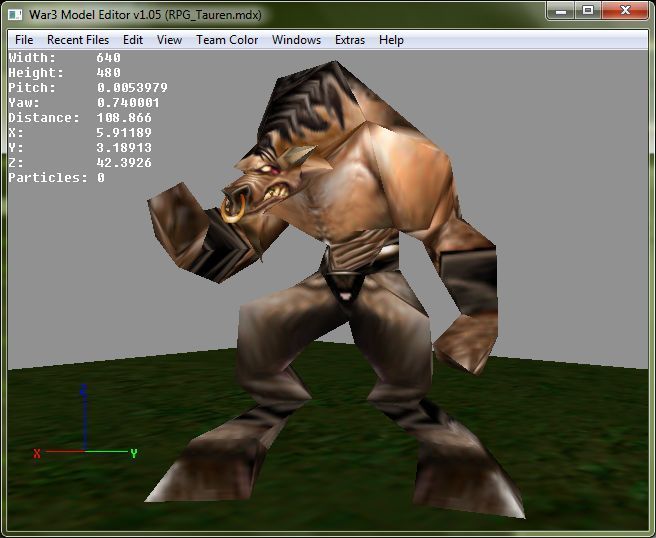The width and height of the screenshot is (656, 538).
Task: Open the Windows menu
Action: [x=296, y=40]
